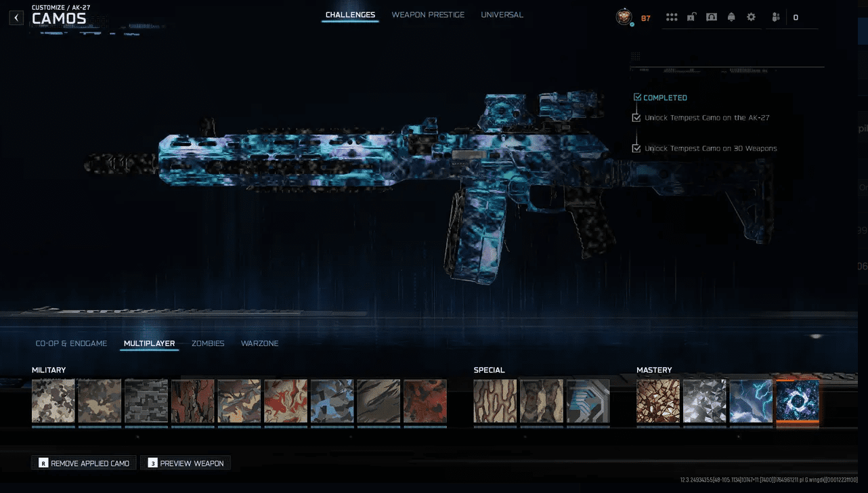Viewport: 868px width, 493px height.
Task: Click Remove Applied Camo button
Action: click(84, 463)
